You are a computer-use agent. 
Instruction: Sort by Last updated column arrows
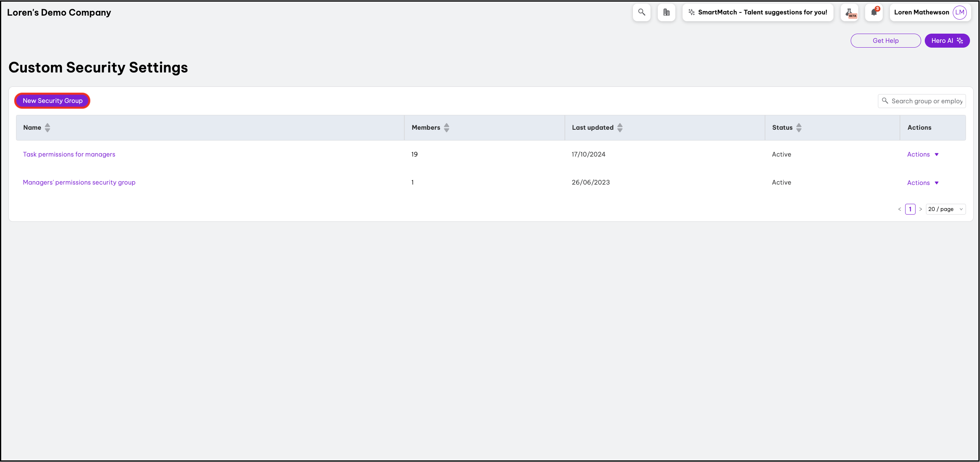pyautogui.click(x=620, y=128)
